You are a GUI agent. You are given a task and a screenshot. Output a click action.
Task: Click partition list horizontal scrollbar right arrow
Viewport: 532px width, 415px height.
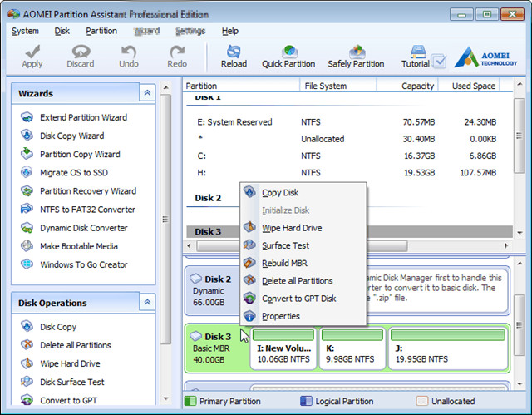tap(506, 245)
